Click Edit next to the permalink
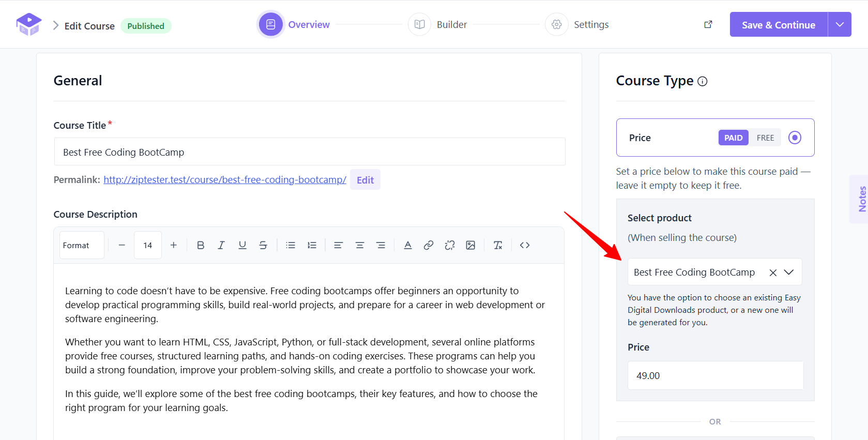This screenshot has width=868, height=440. 365,180
